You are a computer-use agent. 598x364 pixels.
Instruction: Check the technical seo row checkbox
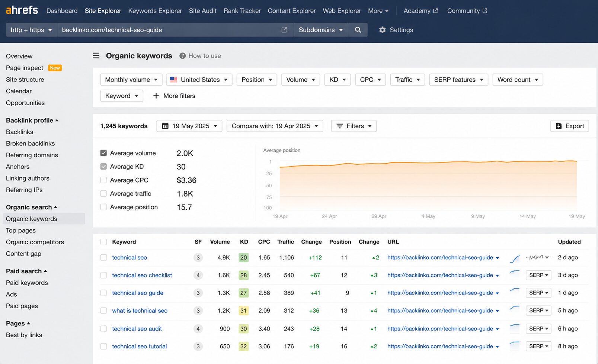coord(103,257)
